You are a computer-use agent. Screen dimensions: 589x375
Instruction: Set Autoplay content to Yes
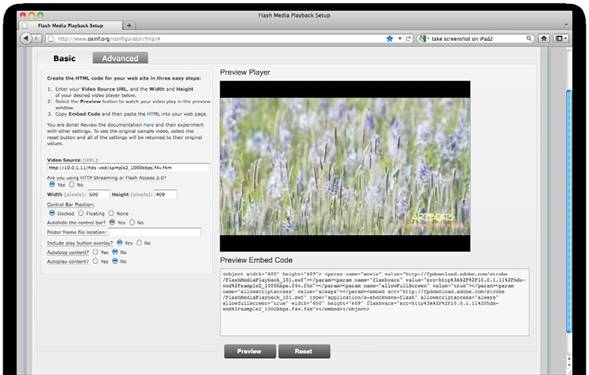click(95, 261)
